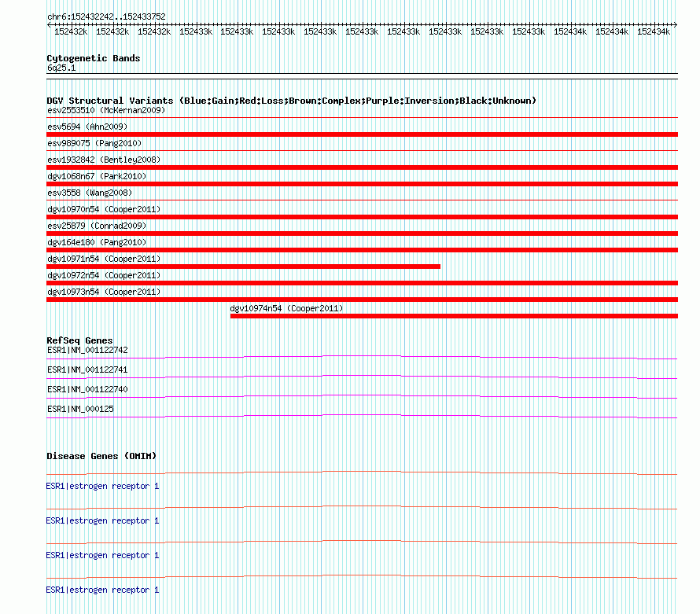700x614 pixels.
Task: Select the red loss bar under dgv10973n54
Action: click(x=362, y=300)
